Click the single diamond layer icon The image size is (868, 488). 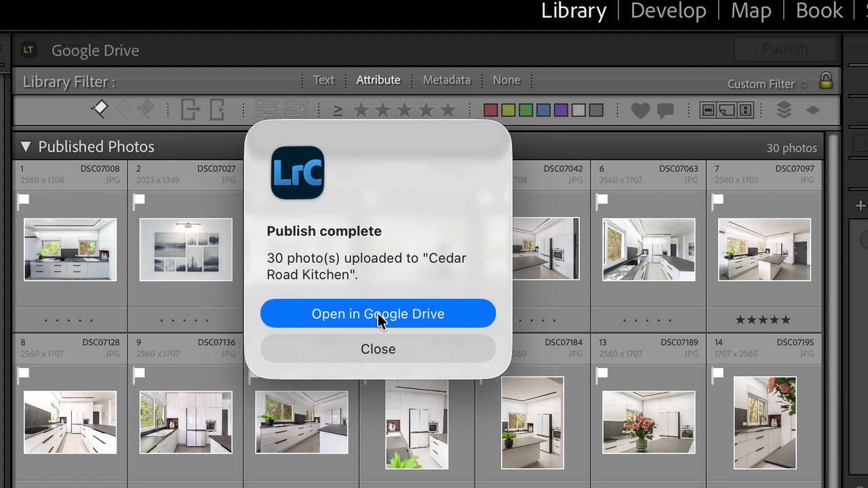[813, 110]
